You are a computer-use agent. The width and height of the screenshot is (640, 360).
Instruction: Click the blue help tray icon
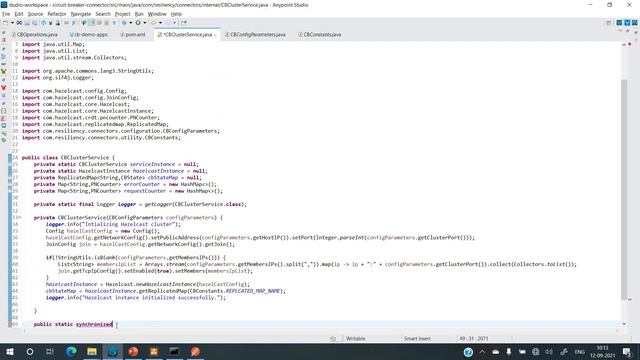pos(468,352)
